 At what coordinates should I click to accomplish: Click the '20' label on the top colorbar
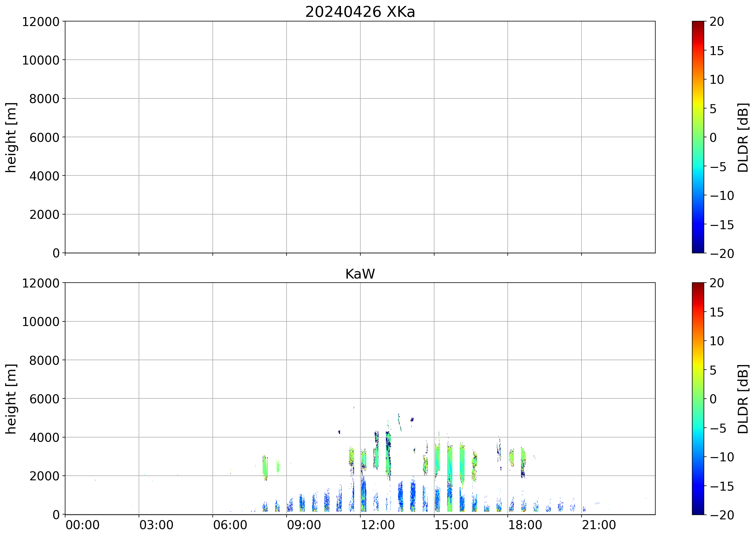point(717,22)
